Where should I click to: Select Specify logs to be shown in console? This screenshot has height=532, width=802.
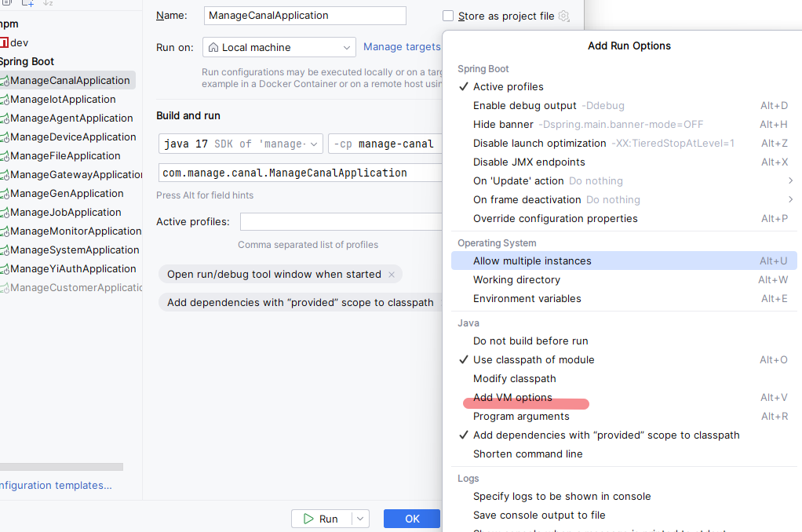point(624,496)
